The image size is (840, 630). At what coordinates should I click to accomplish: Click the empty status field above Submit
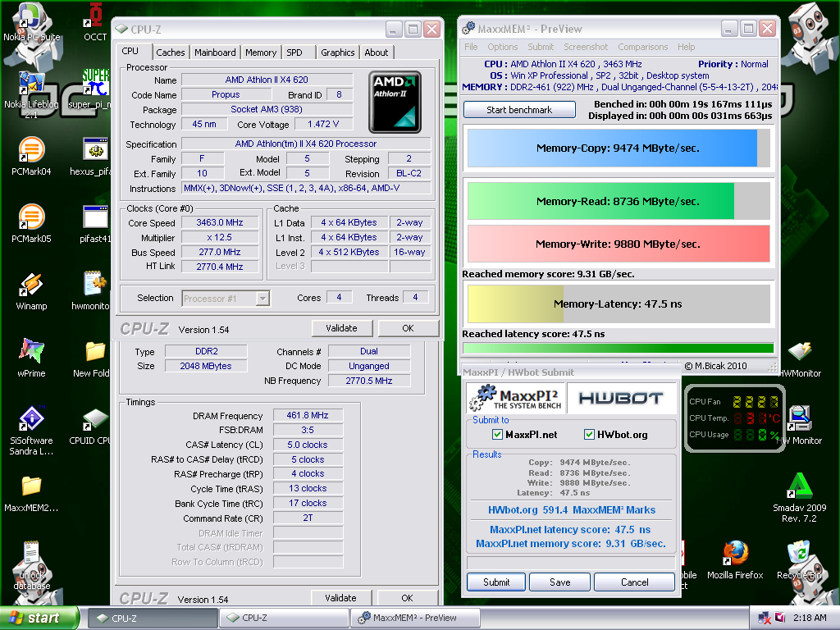571,563
